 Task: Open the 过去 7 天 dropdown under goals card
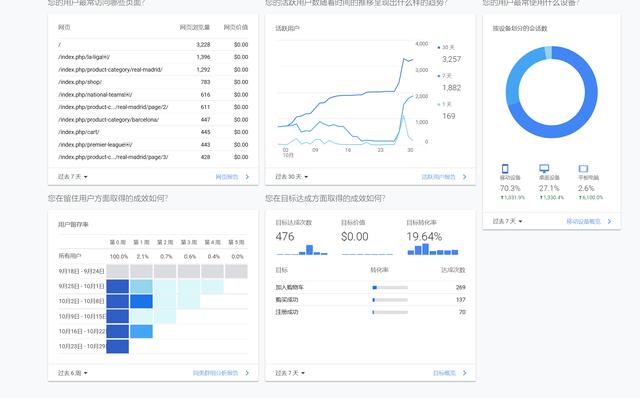coord(290,373)
